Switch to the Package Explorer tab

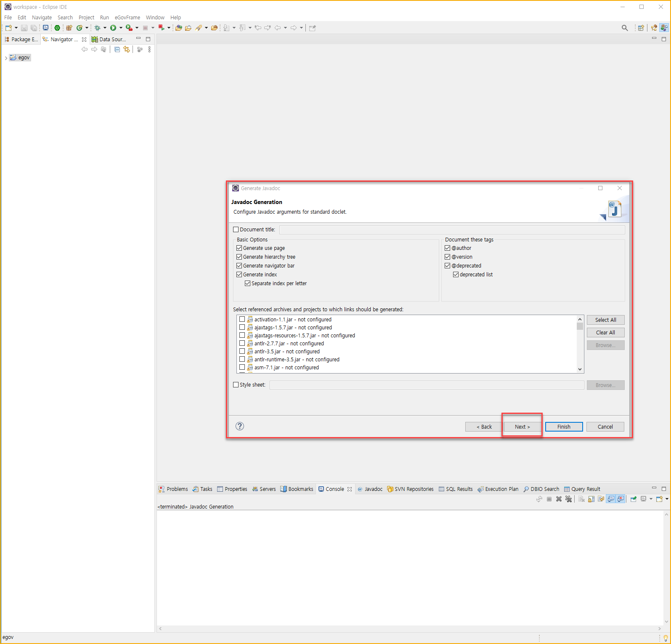(x=21, y=39)
